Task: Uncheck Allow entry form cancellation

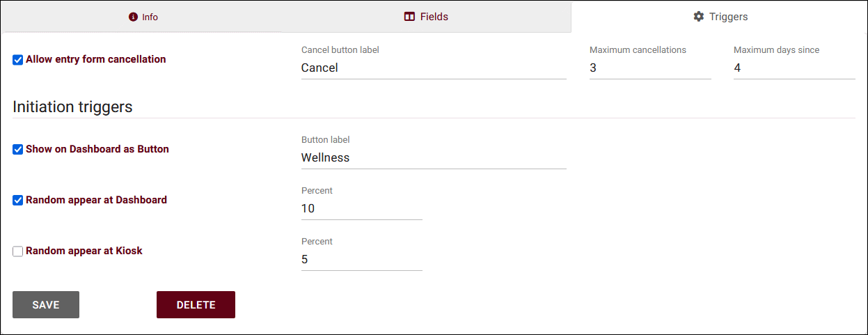Action: click(18, 60)
